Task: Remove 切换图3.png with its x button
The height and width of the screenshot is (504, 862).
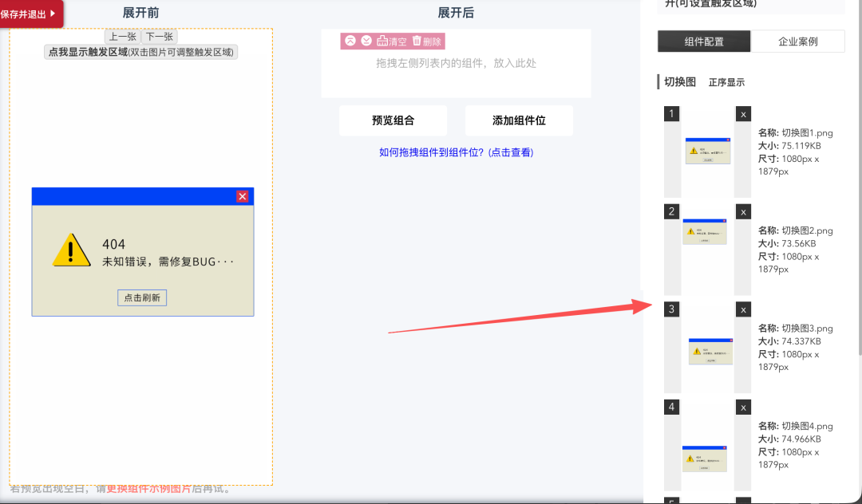Action: point(743,309)
